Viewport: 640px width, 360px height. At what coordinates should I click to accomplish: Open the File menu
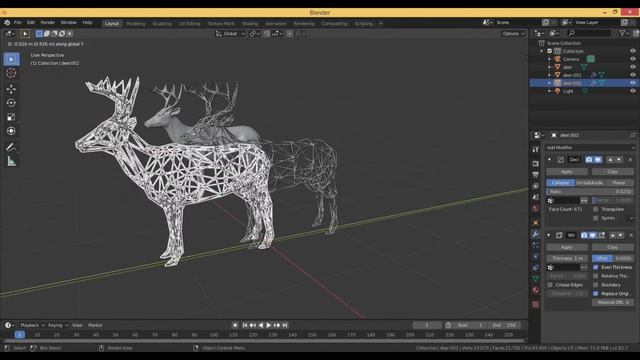[x=18, y=22]
